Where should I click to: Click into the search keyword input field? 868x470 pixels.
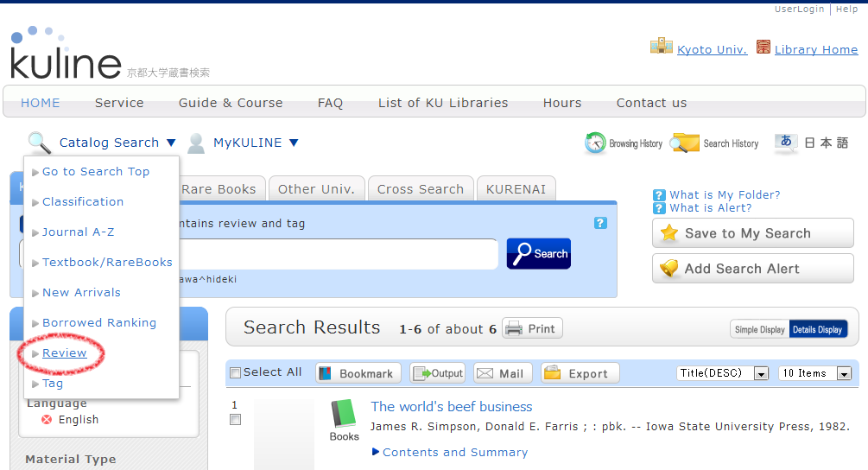(x=338, y=254)
